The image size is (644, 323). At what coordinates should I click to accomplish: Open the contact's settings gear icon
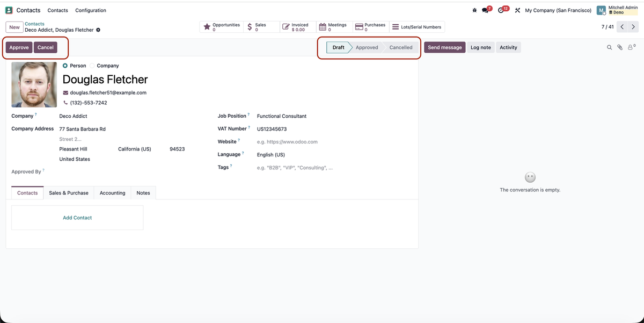[x=98, y=30]
